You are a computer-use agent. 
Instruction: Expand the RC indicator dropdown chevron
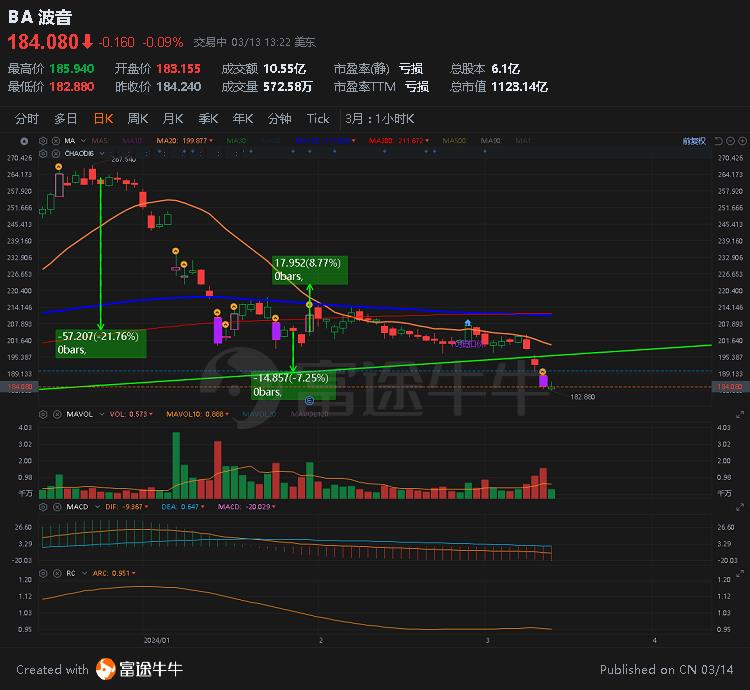tap(84, 573)
